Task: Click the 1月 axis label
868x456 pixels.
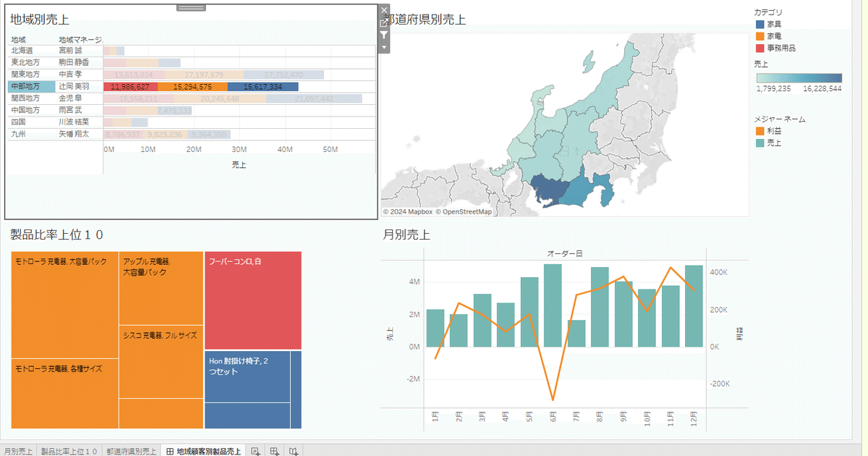Action: point(435,417)
